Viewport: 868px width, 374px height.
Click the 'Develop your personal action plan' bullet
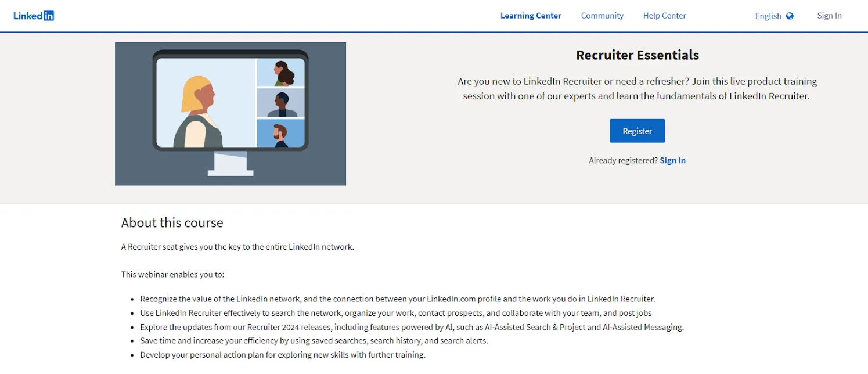(283, 355)
